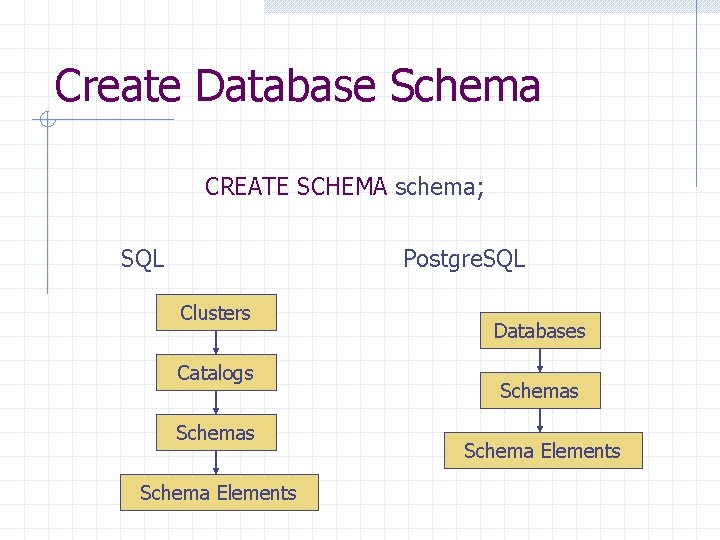This screenshot has height=540, width=720.
Task: Select Schema Elements box under SQL hierarchy
Action: click(x=219, y=493)
